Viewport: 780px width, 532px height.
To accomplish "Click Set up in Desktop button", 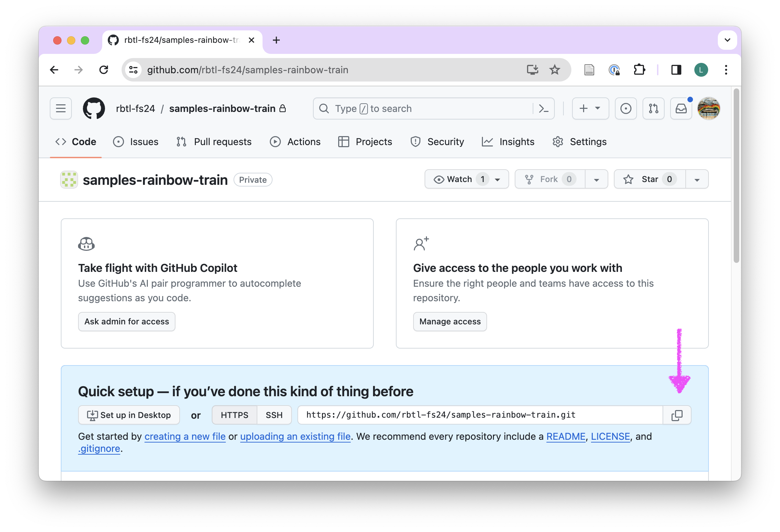I will coord(129,415).
